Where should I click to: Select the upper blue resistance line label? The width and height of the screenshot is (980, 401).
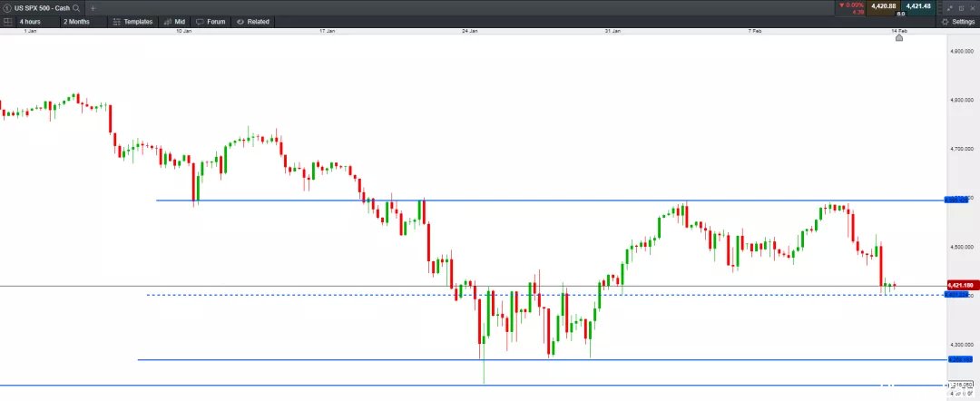[x=955, y=200]
